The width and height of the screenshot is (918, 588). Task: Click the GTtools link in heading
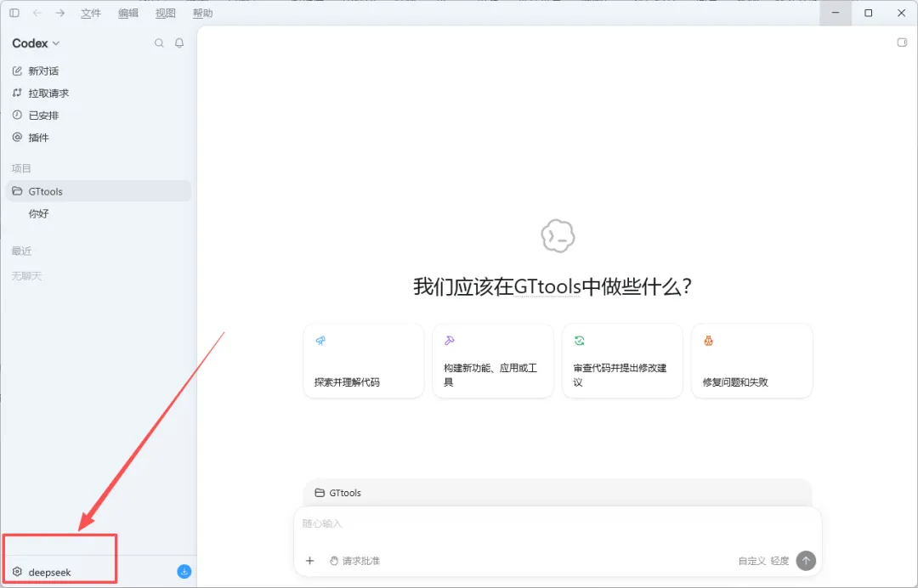[547, 286]
